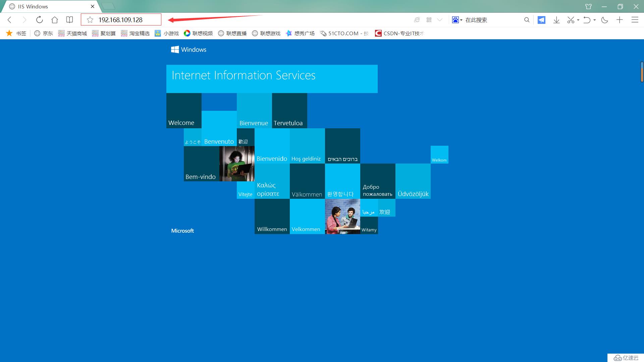Screen dimensions: 644x362
Task: Click the woman with laptop photo tile
Action: (x=237, y=164)
